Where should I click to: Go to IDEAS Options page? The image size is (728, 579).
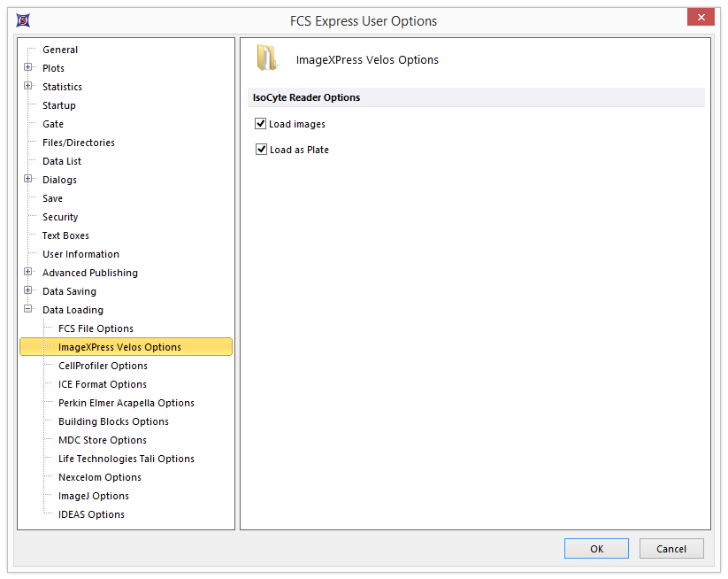(x=91, y=514)
